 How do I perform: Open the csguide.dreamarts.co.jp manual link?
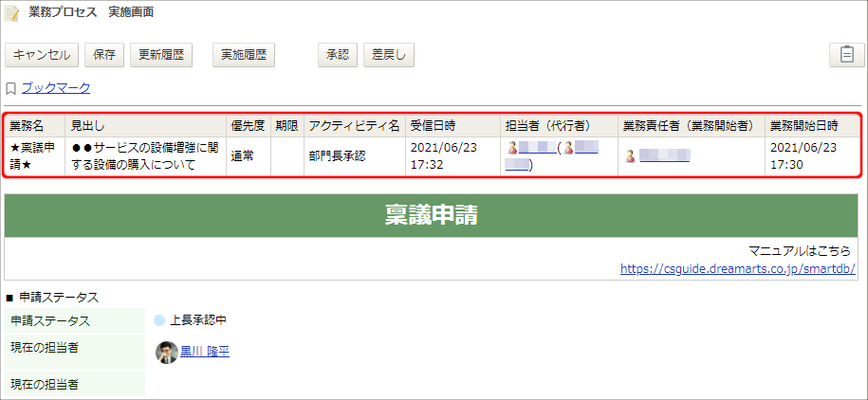(738, 269)
